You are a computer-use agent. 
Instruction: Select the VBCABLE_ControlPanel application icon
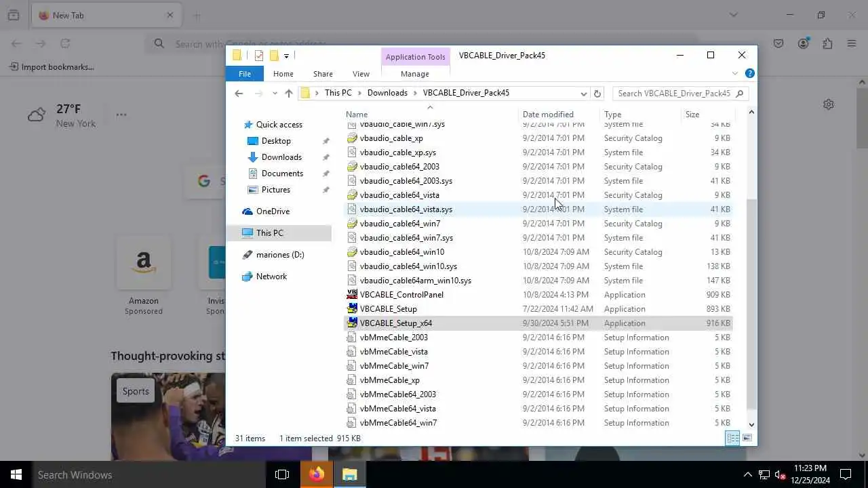[x=352, y=295]
